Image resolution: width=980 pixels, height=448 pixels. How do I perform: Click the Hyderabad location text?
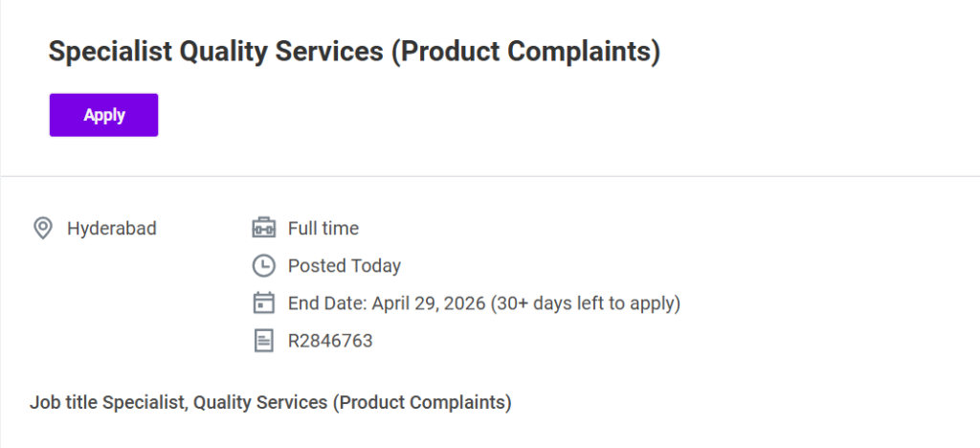pyautogui.click(x=111, y=228)
